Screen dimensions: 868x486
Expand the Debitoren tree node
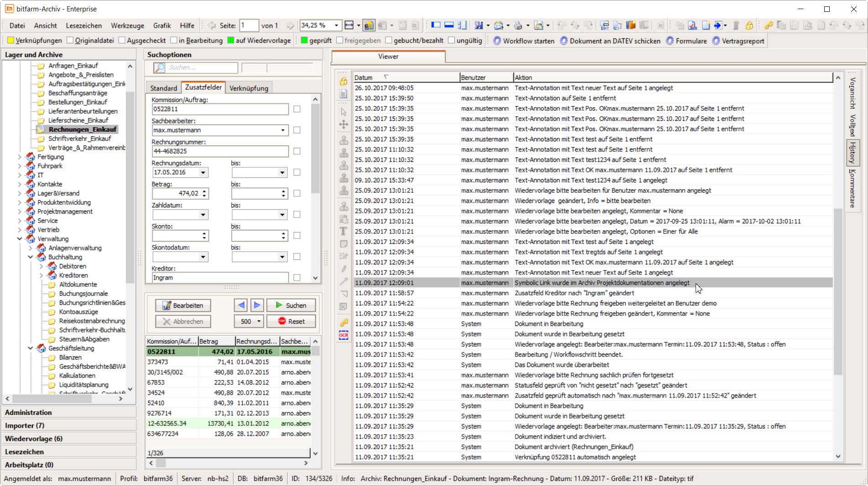tap(42, 266)
